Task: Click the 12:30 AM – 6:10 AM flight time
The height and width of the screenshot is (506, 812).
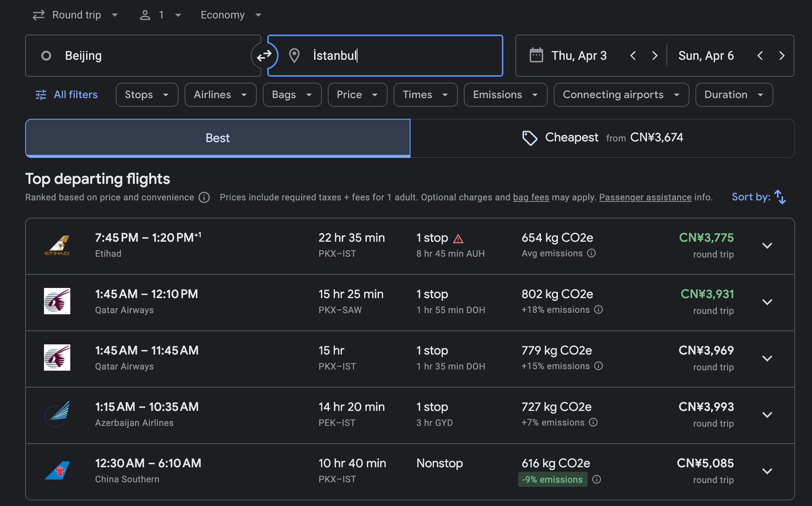Action: (x=148, y=463)
